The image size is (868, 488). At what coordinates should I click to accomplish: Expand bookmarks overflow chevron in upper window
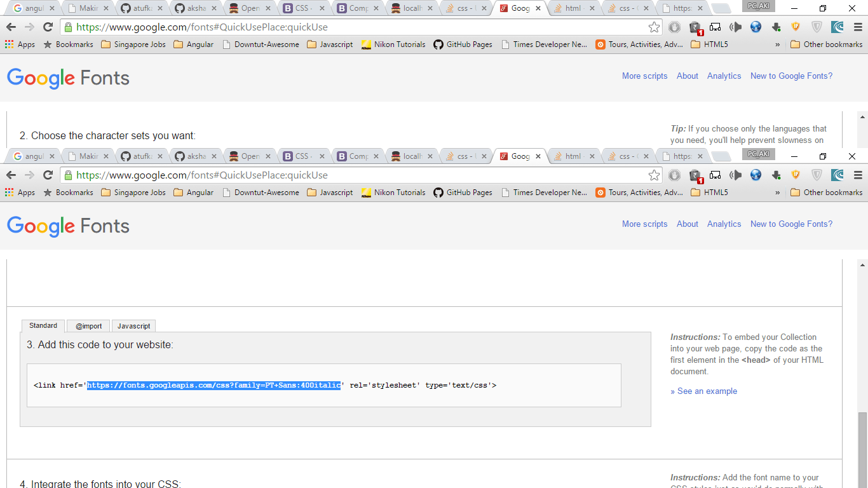point(778,44)
